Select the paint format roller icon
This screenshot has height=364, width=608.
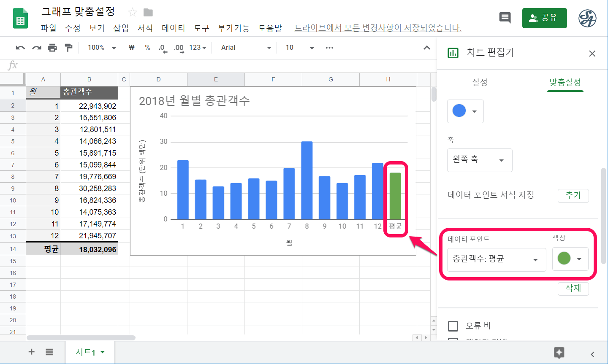[x=68, y=48]
